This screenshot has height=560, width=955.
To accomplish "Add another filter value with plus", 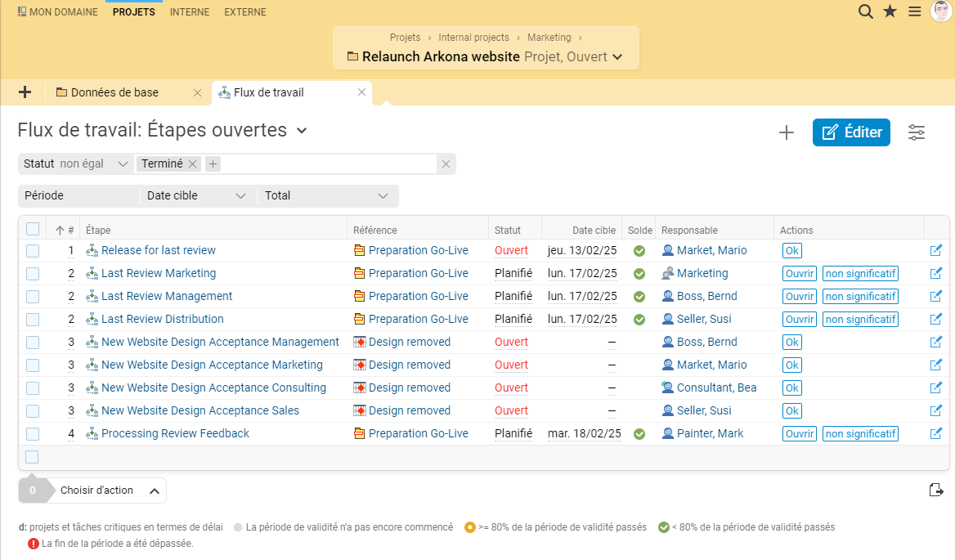I will pyautogui.click(x=213, y=164).
